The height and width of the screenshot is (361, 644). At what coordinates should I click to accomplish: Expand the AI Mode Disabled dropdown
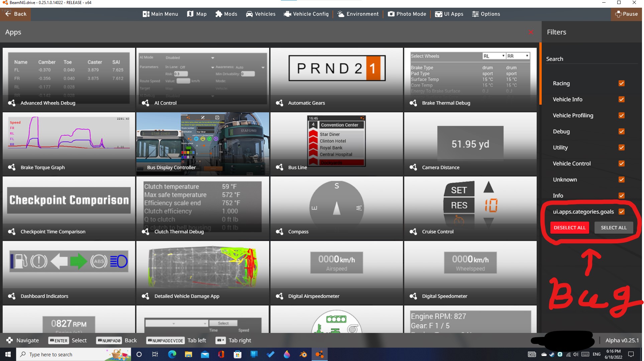[x=190, y=58]
